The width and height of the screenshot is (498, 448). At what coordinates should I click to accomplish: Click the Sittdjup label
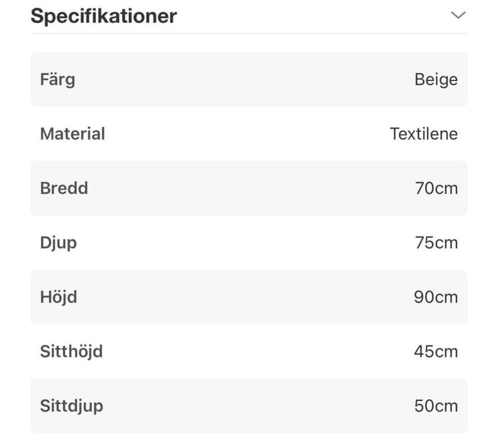pyautogui.click(x=72, y=406)
